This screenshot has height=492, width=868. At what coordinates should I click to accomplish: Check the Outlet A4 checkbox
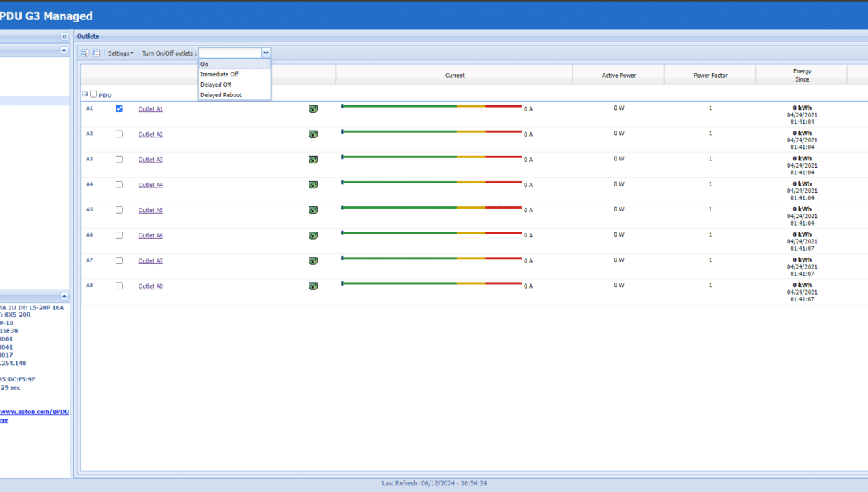pyautogui.click(x=119, y=185)
